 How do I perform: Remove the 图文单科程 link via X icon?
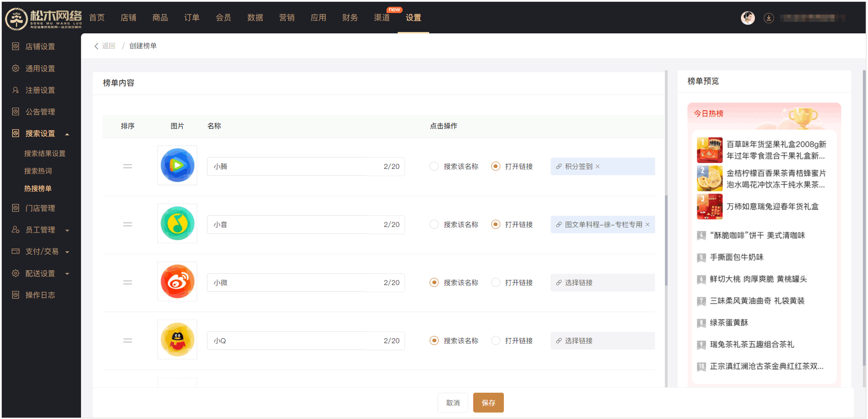click(x=648, y=225)
